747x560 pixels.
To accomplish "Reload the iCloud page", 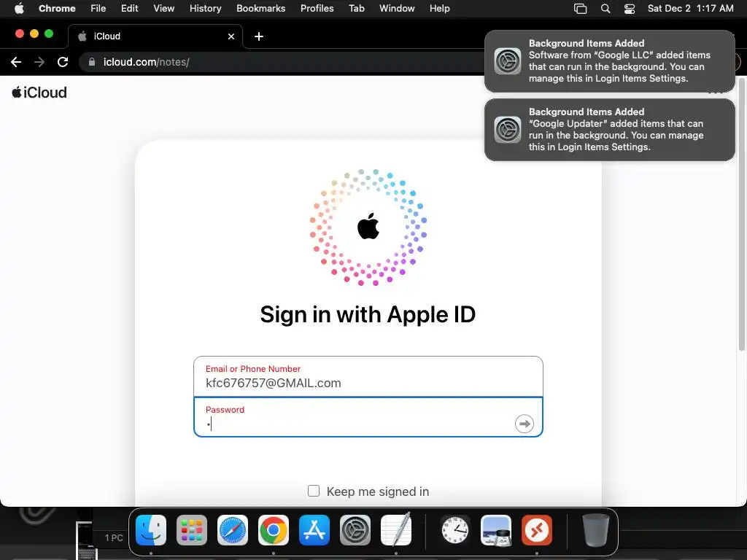I will click(x=63, y=62).
